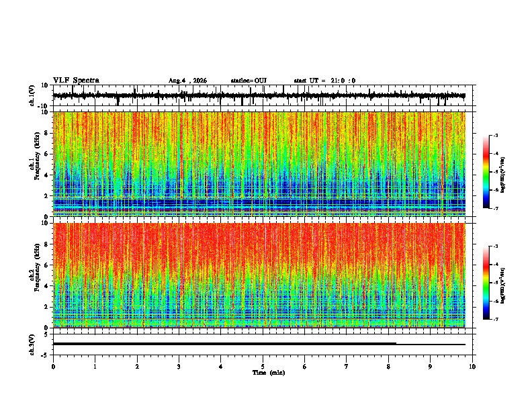The height and width of the screenshot is (411, 532).
Task: Click the "ch.3(V)" axis label
Action: (32, 345)
